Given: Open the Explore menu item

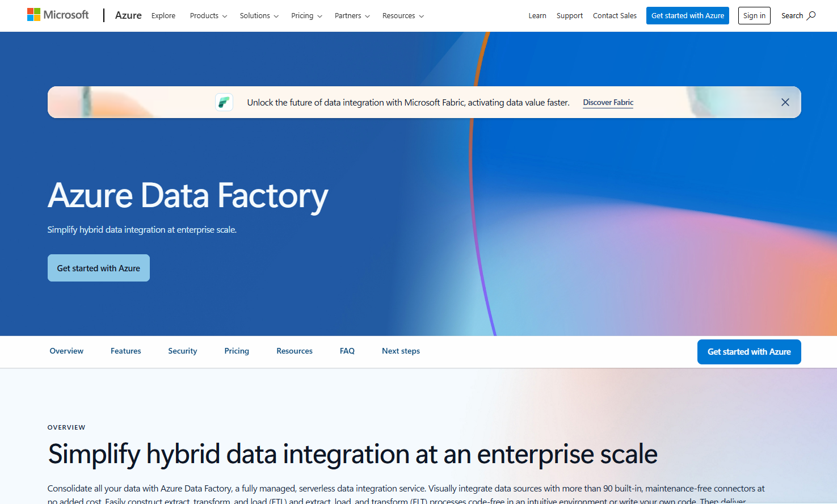Looking at the screenshot, I should pos(163,16).
